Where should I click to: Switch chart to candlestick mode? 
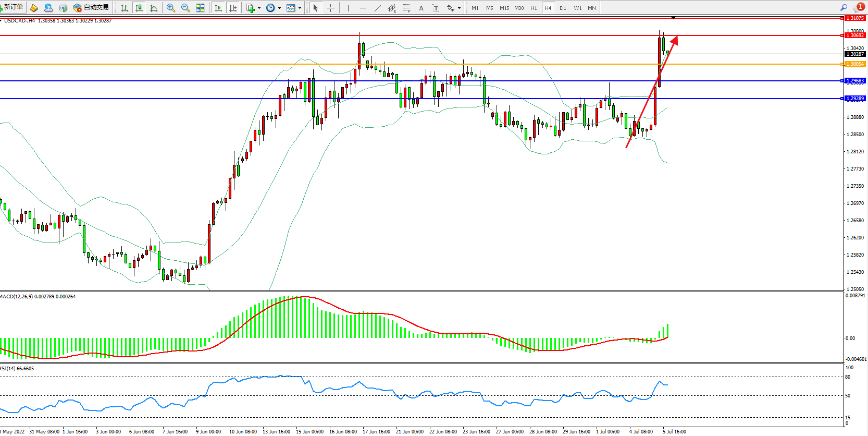139,8
